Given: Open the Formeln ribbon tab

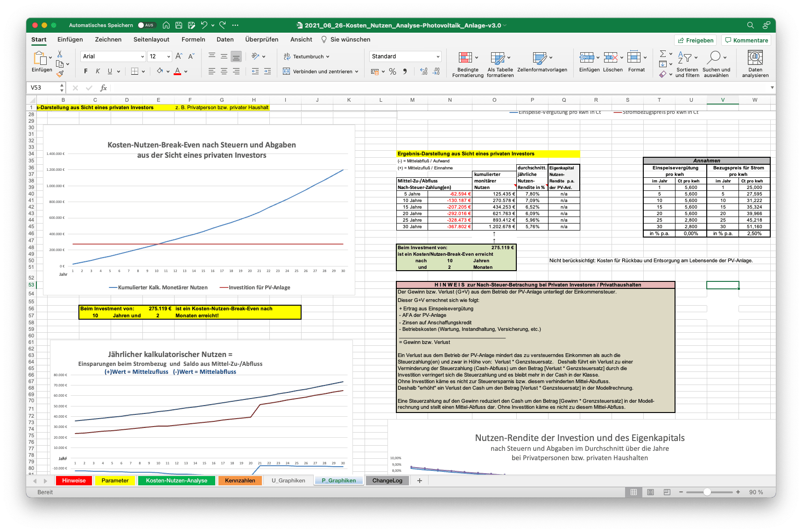Looking at the screenshot, I should [x=193, y=40].
